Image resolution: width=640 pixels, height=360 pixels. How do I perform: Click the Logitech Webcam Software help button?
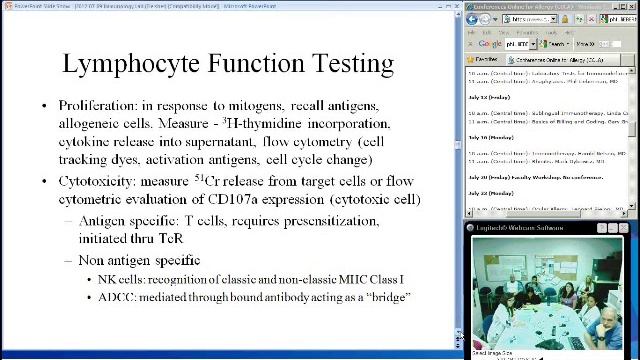[601, 228]
